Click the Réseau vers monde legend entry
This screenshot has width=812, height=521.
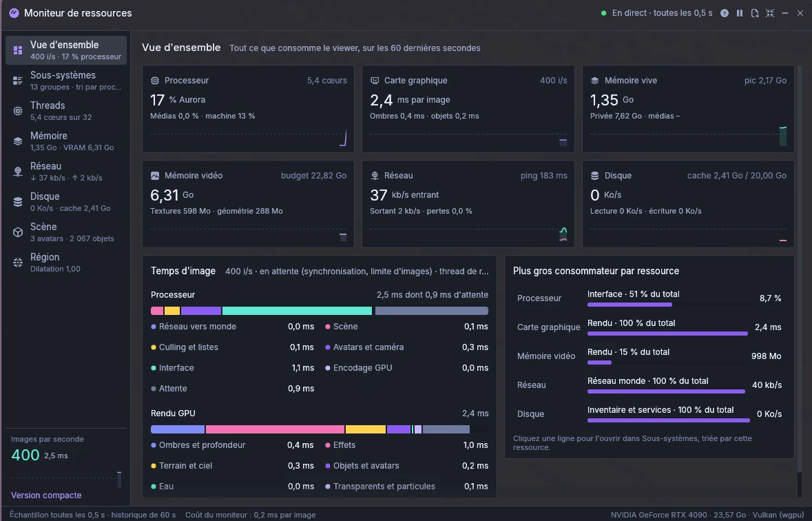coord(233,327)
